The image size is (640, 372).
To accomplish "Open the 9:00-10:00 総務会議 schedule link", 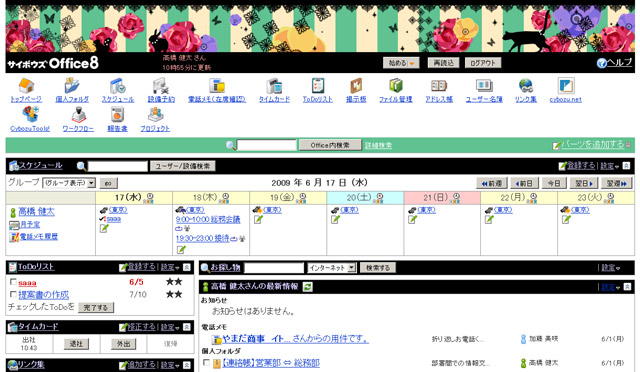I will coord(208,220).
